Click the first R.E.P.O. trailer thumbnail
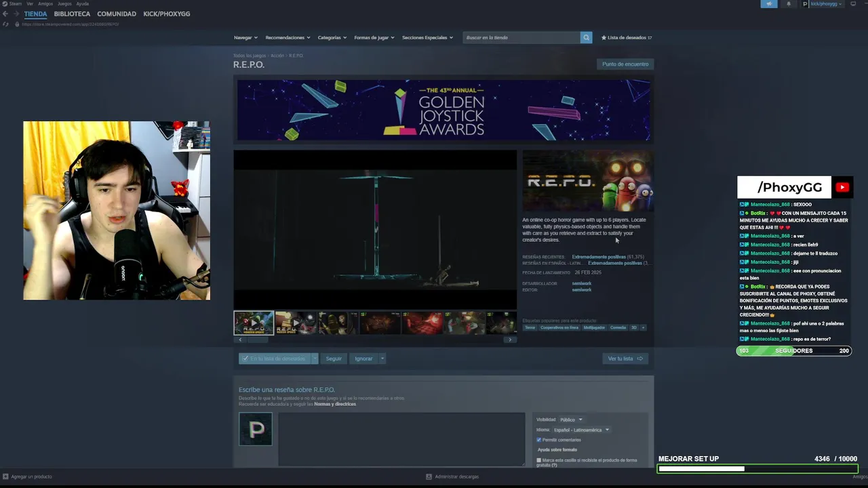Viewport: 868px width, 488px height. (254, 323)
